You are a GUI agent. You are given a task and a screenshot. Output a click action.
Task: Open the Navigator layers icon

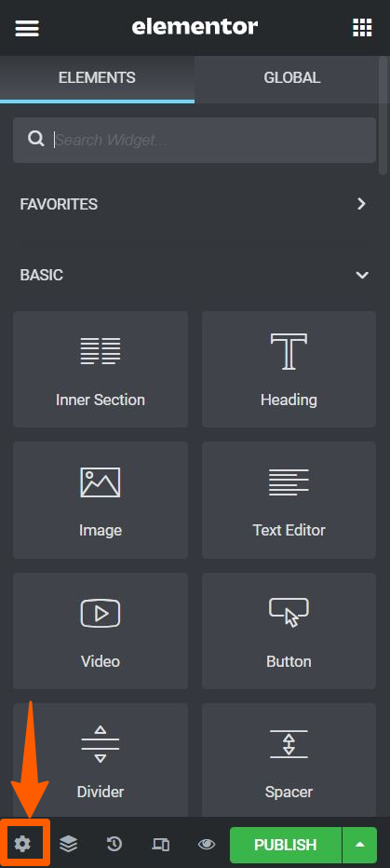pyautogui.click(x=69, y=844)
